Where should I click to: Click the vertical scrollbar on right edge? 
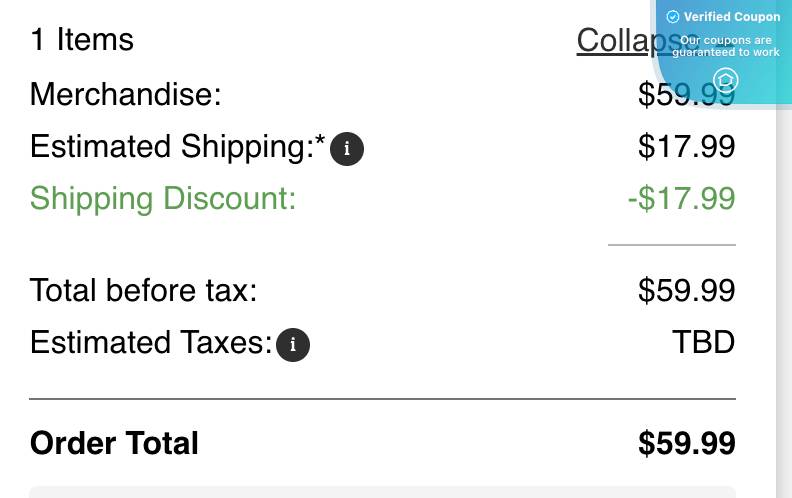click(783, 300)
